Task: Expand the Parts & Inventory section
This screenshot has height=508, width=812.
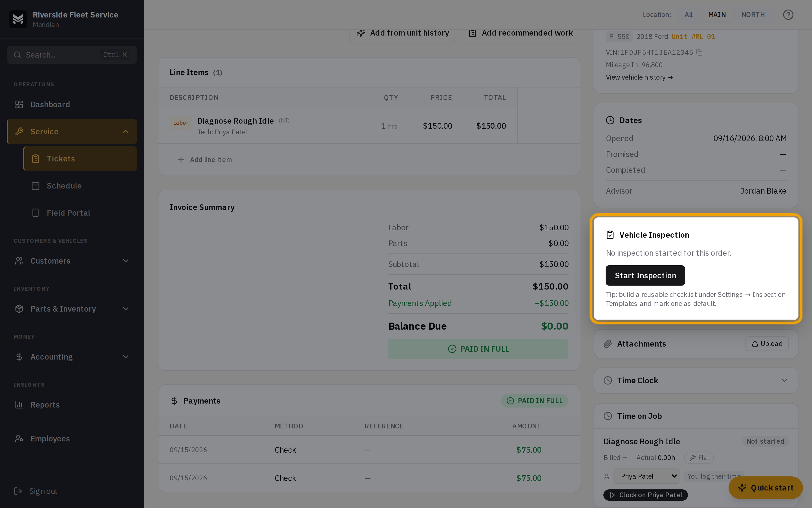Action: click(126, 309)
